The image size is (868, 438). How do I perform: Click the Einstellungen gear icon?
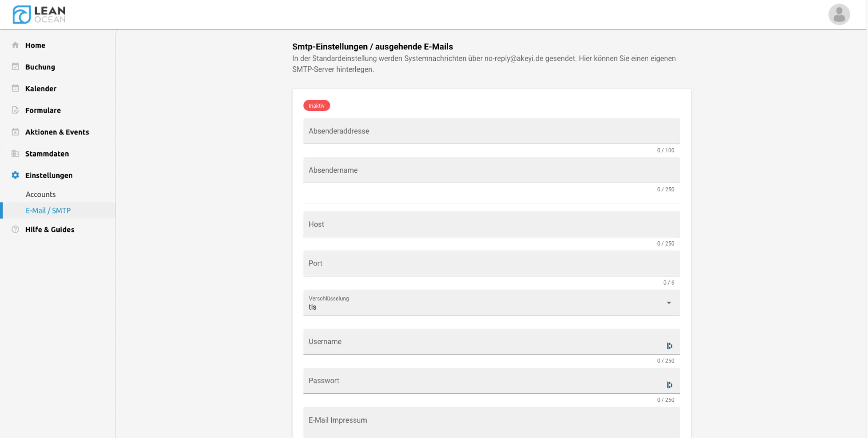pos(15,175)
